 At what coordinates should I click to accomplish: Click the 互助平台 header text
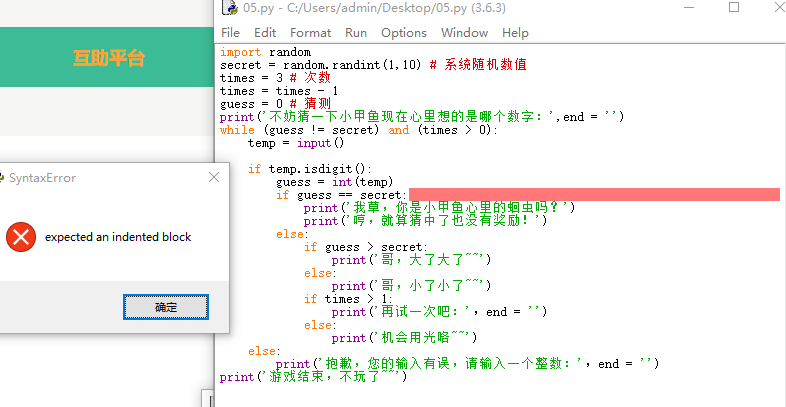pyautogui.click(x=108, y=57)
